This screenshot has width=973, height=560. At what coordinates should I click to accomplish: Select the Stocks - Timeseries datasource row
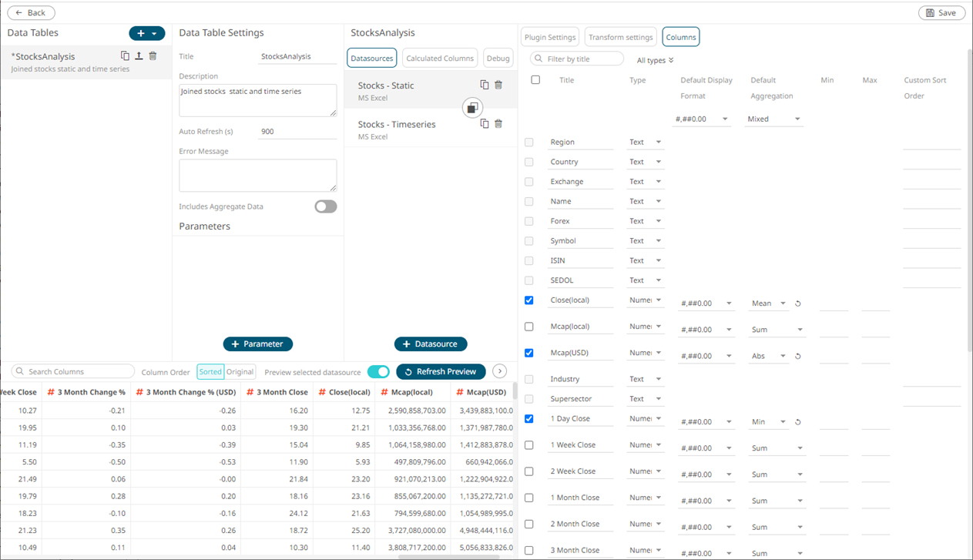431,129
